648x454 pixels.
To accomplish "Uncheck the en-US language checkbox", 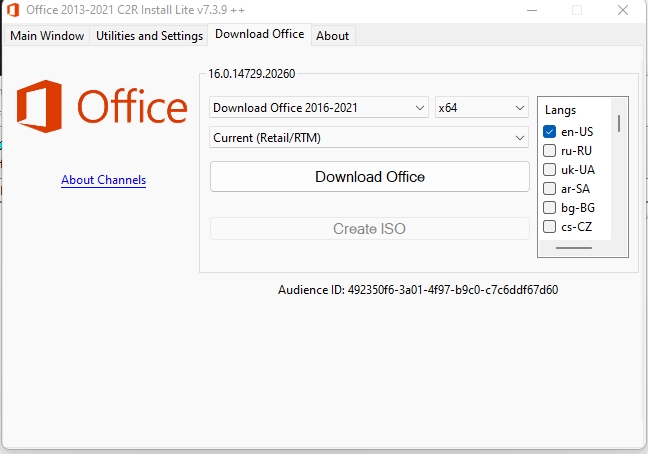I will (x=549, y=132).
